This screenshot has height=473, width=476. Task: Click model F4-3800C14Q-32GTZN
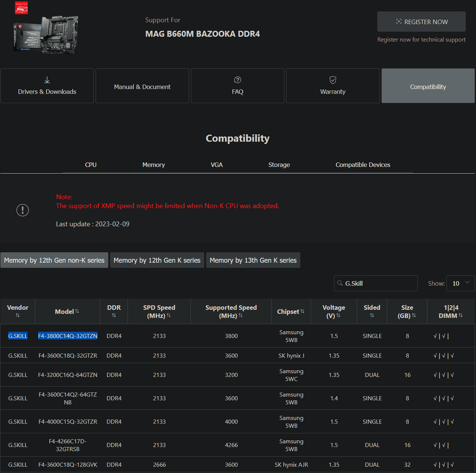point(68,336)
